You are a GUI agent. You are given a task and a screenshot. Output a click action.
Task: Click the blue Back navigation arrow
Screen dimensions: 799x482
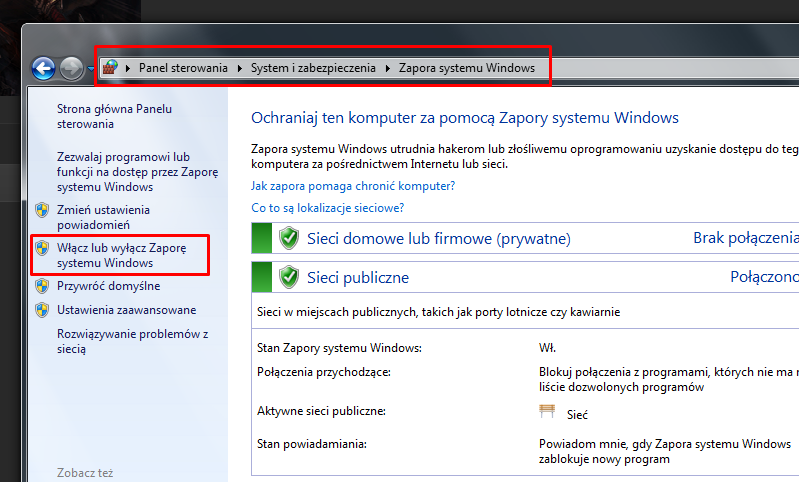(43, 68)
